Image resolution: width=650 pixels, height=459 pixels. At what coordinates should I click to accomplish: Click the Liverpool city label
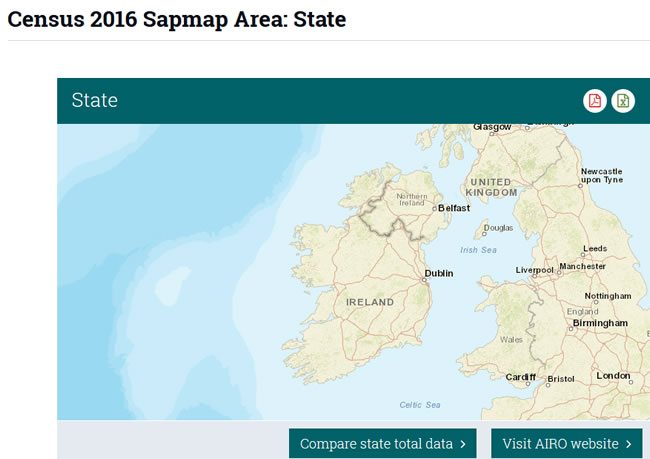tap(534, 270)
